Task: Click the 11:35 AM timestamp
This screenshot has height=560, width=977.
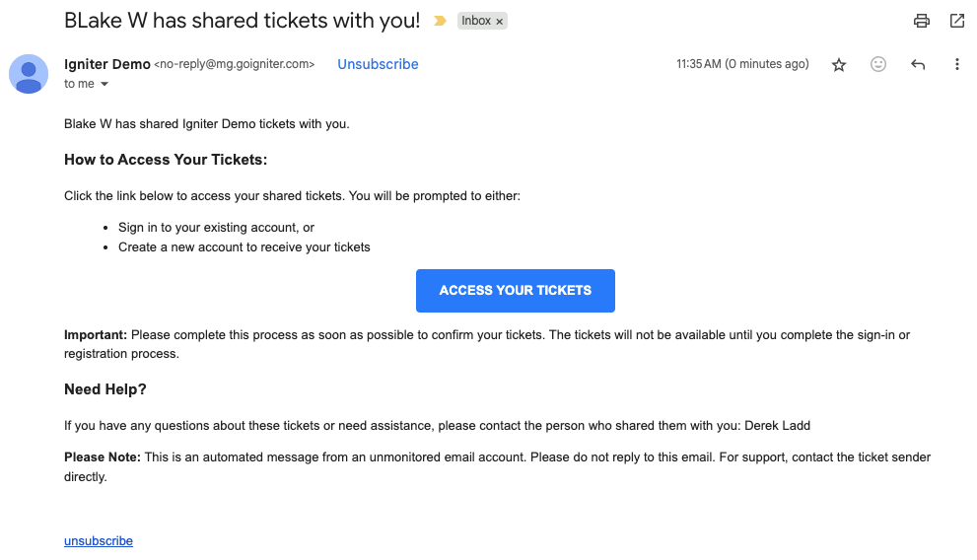Action: [741, 64]
